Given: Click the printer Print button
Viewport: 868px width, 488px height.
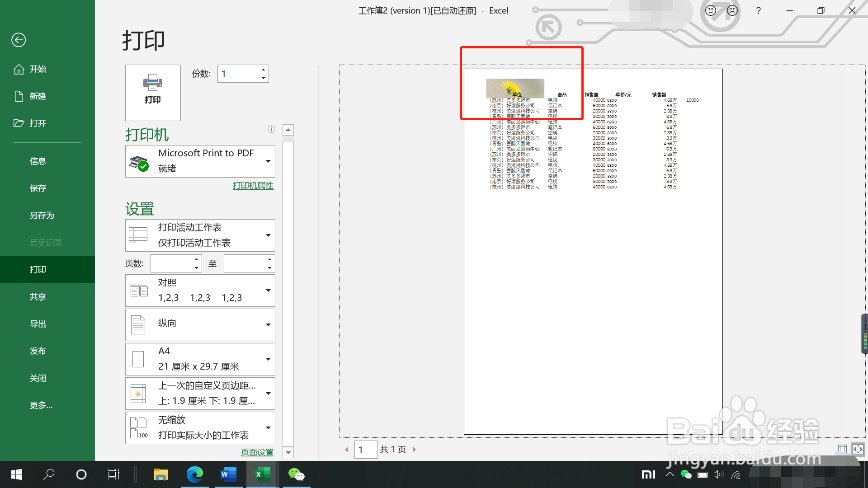Looking at the screenshot, I should pyautogui.click(x=153, y=92).
